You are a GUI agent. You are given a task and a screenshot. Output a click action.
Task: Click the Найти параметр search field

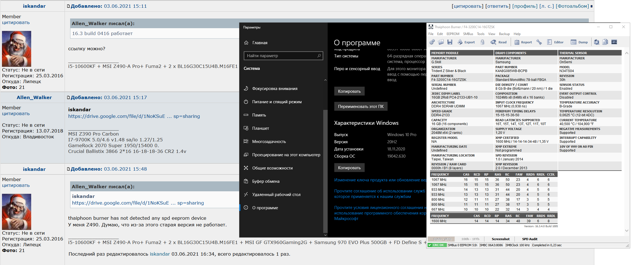tap(283, 56)
